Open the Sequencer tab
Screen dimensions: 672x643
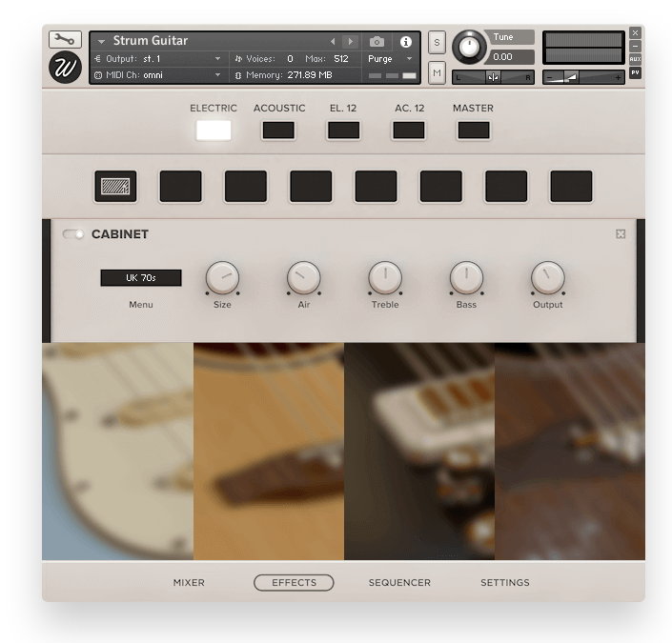[399, 583]
